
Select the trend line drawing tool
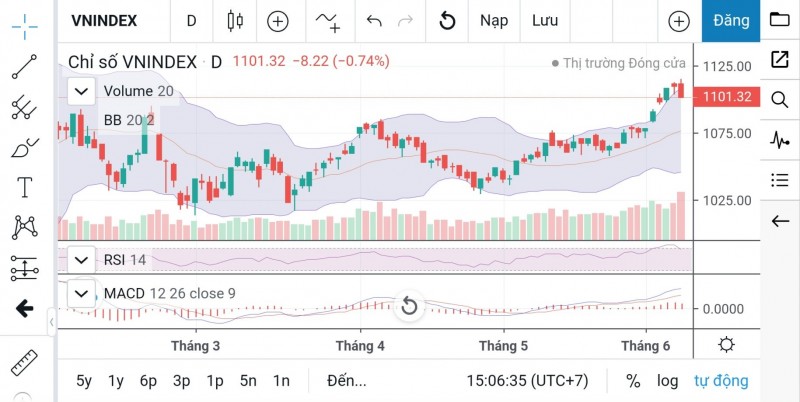[24, 66]
